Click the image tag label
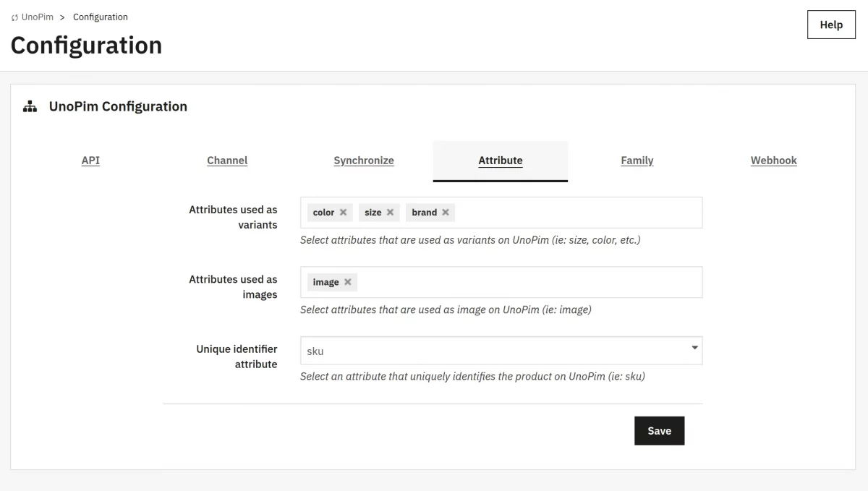 326,282
